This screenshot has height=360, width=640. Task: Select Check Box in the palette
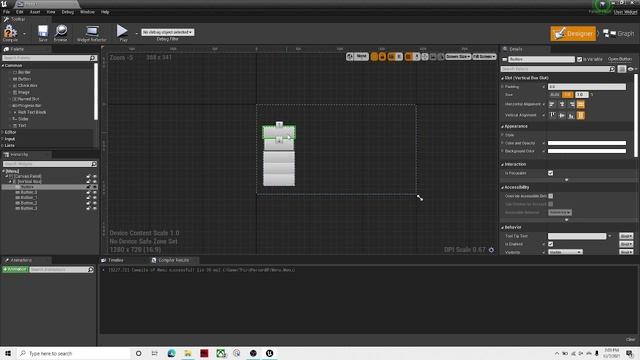27,86
